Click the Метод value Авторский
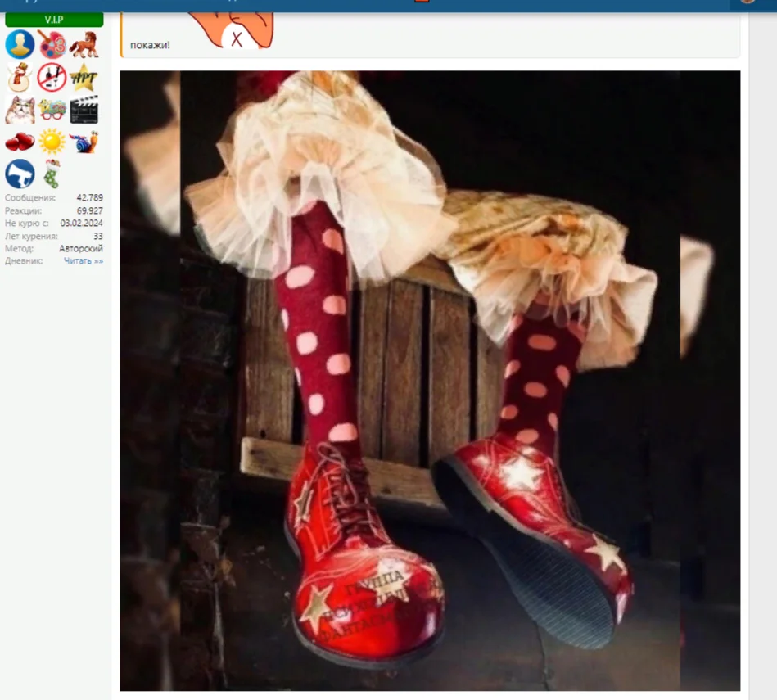The height and width of the screenshot is (700, 777). coord(81,248)
